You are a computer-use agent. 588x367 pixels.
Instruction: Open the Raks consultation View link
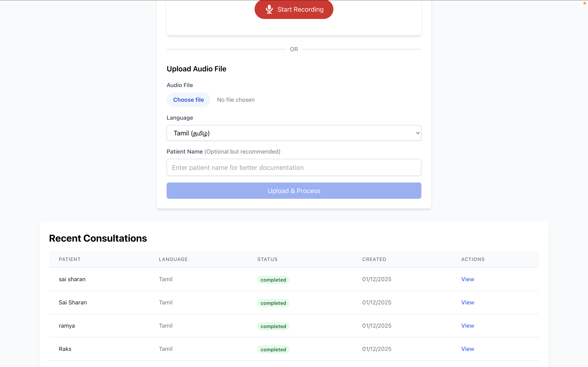pos(467,349)
